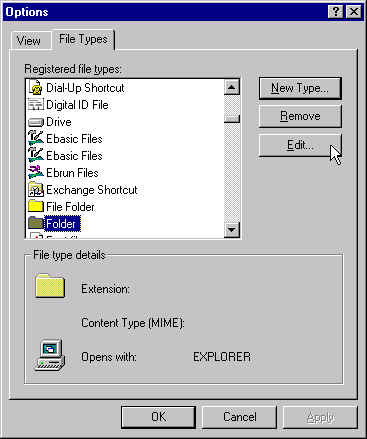
Task: Select the Drive icon in file types
Action: click(36, 122)
